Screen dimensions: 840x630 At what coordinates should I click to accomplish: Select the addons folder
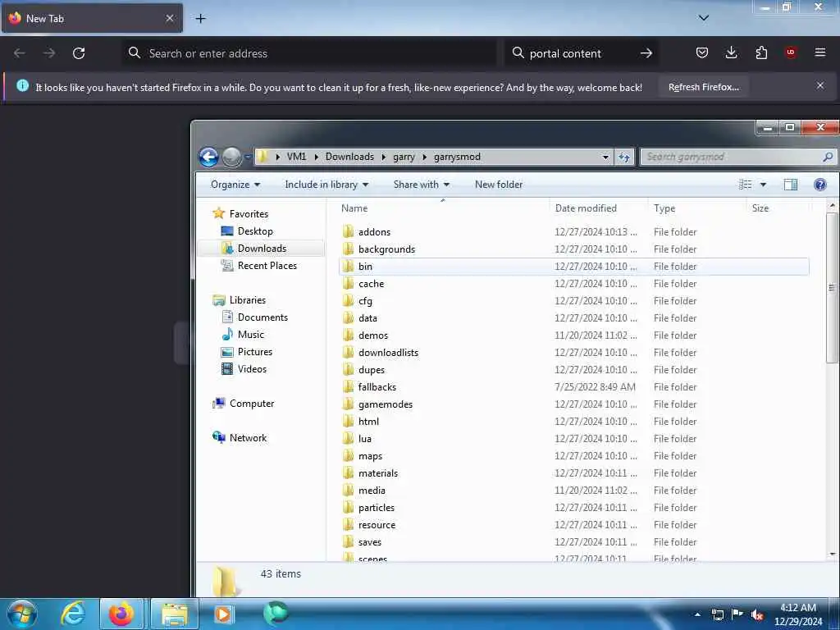(374, 232)
